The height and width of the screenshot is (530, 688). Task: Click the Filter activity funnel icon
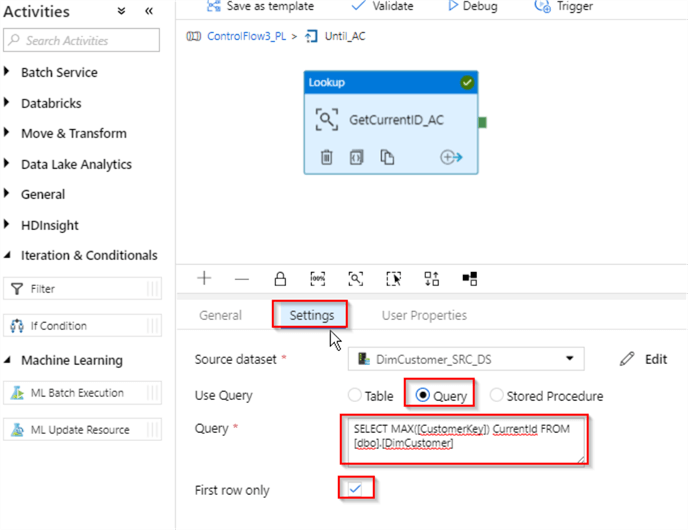17,289
